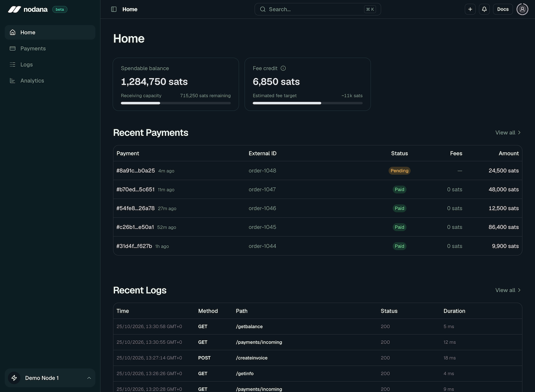
Task: Expand the Demo Node 1 switcher
Action: pos(50,378)
